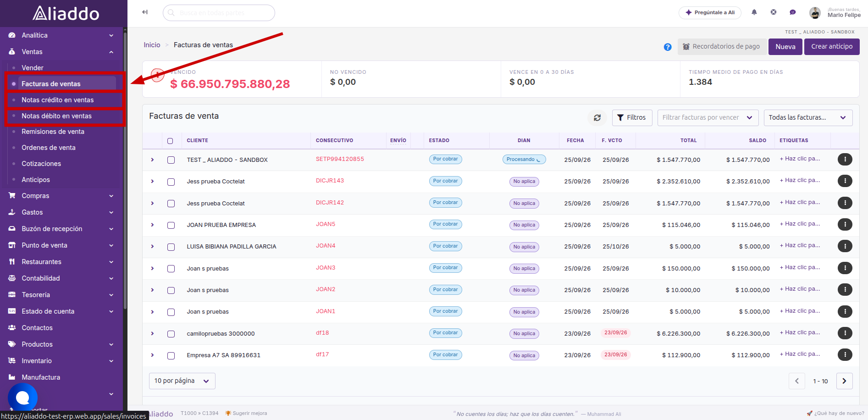Go to next page of invoices

click(x=844, y=381)
